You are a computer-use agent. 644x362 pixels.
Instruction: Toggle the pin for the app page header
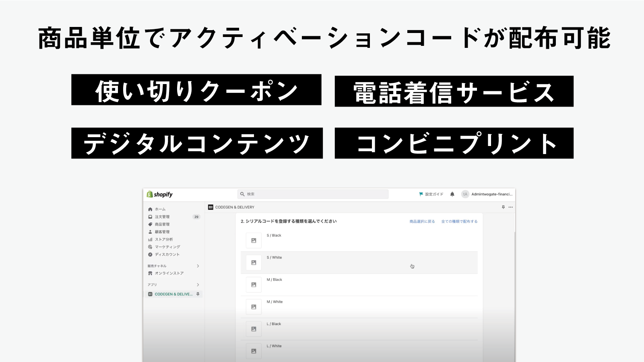(x=502, y=207)
